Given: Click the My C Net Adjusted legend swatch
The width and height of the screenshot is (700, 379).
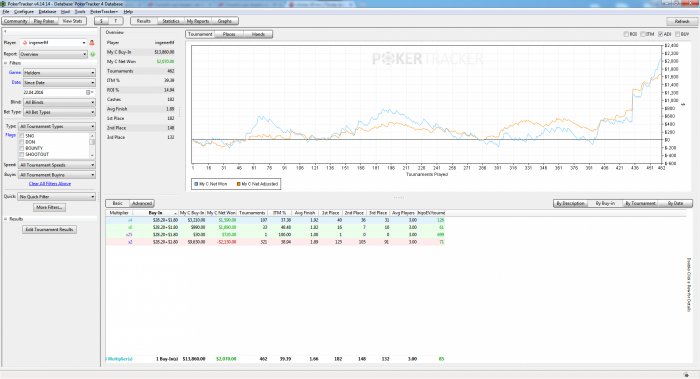Looking at the screenshot, I should pyautogui.click(x=238, y=184).
